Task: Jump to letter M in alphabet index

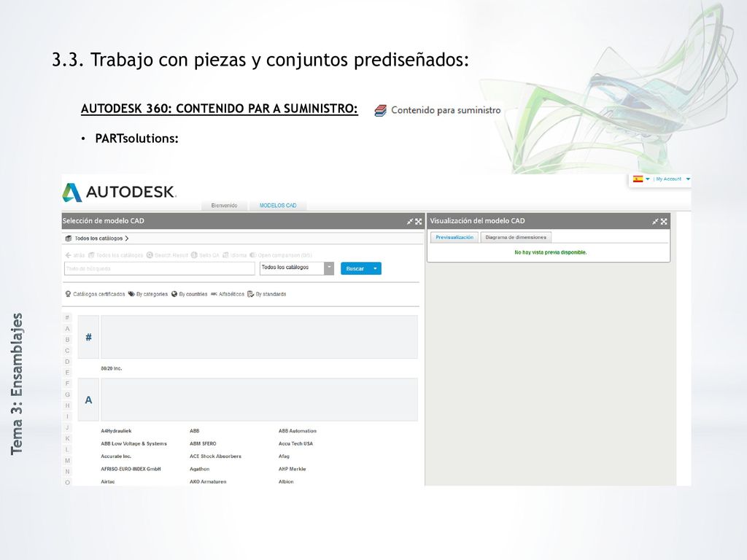Action: [67, 461]
